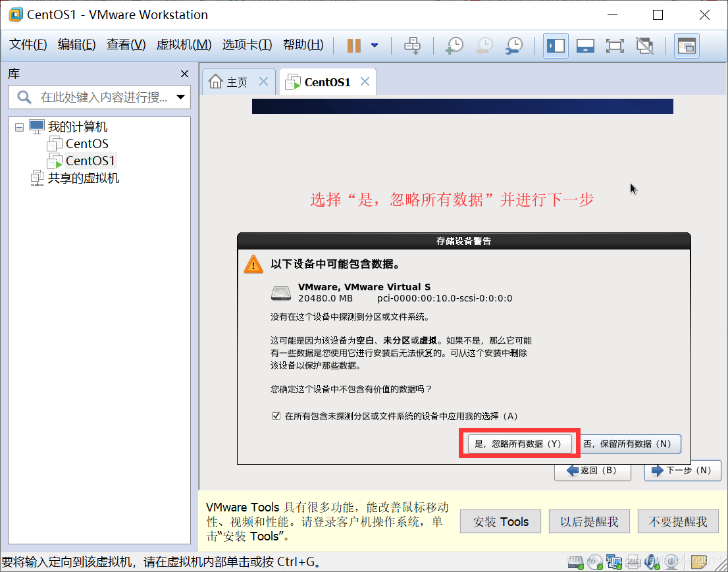Open the 编辑(E) menu

76,45
